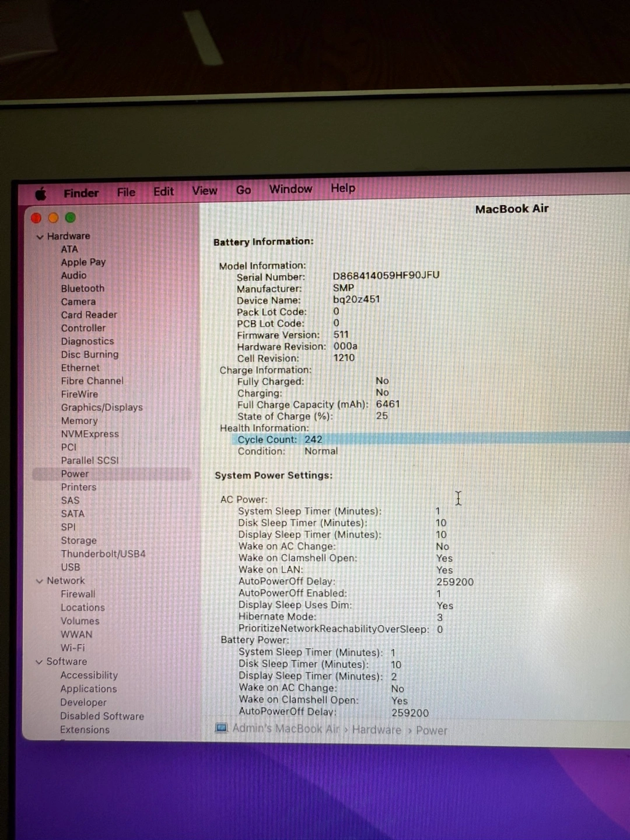630x840 pixels.
Task: Click the Condition: Normal line
Action: pos(288,452)
